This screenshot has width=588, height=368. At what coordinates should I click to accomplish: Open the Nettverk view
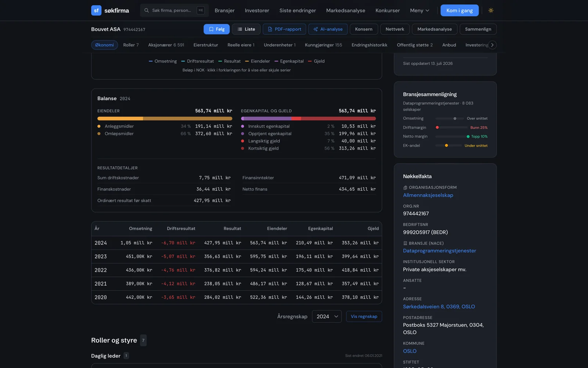click(395, 29)
